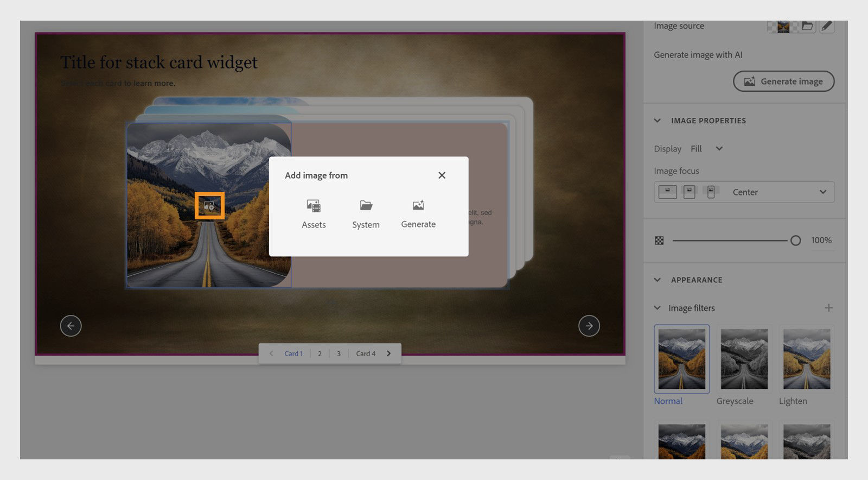Collapse the IMAGE PROPERTIES section
868x480 pixels.
click(658, 121)
